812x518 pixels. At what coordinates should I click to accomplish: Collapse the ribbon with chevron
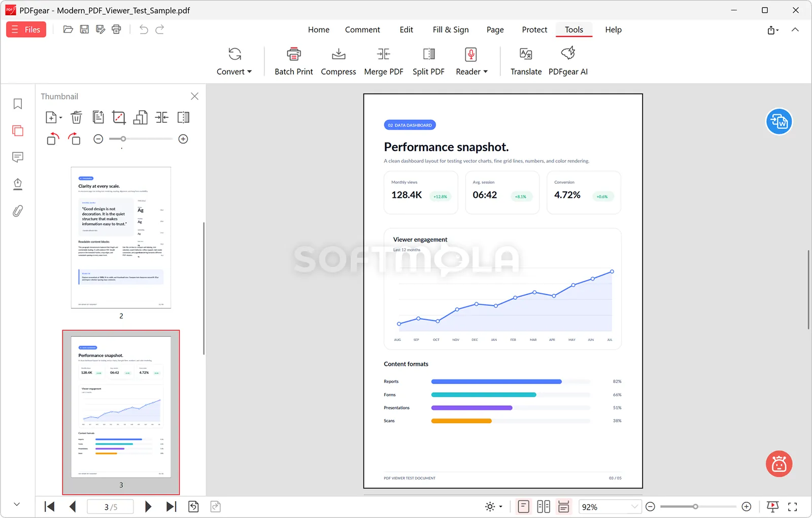point(795,29)
